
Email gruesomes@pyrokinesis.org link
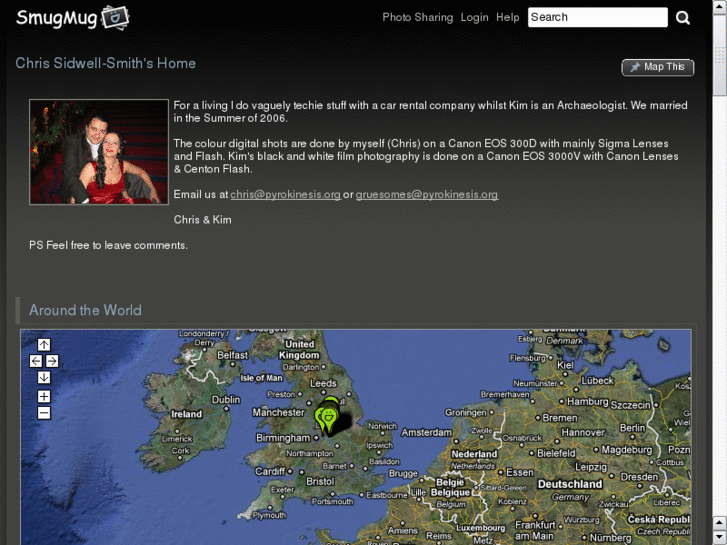427,194
